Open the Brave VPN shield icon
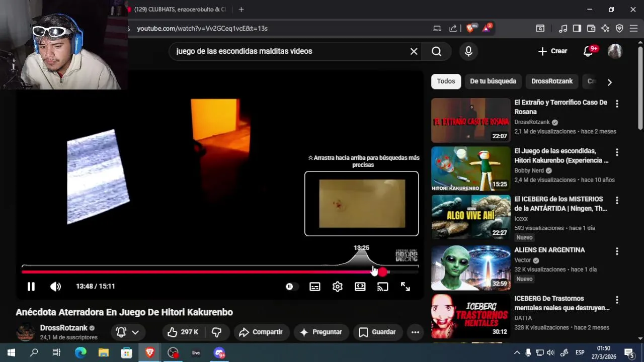The image size is (644, 362). coord(619,29)
